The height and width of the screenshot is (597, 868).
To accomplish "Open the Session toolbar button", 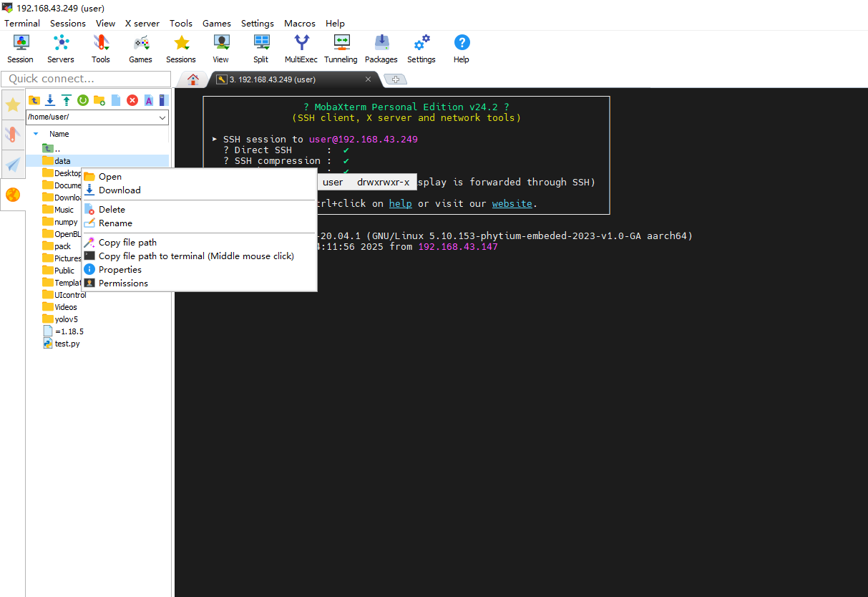I will tap(21, 49).
